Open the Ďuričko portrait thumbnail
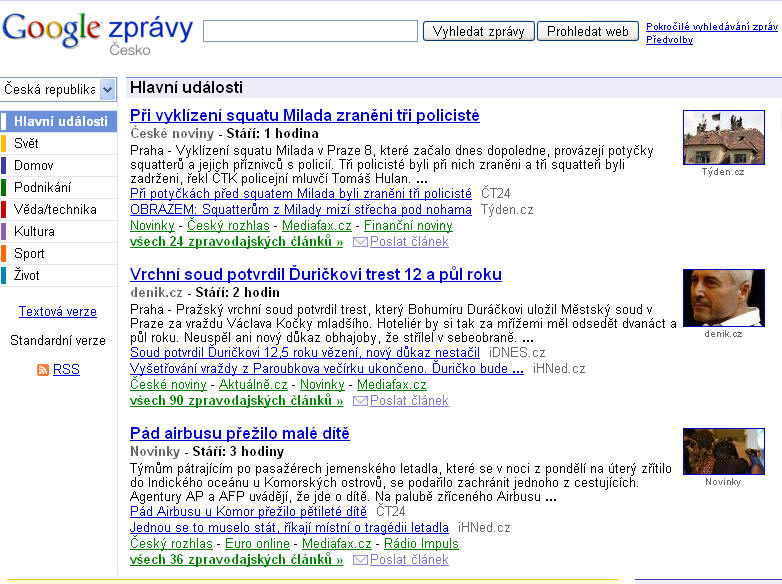Screen dimensions: 782x584 point(724,298)
